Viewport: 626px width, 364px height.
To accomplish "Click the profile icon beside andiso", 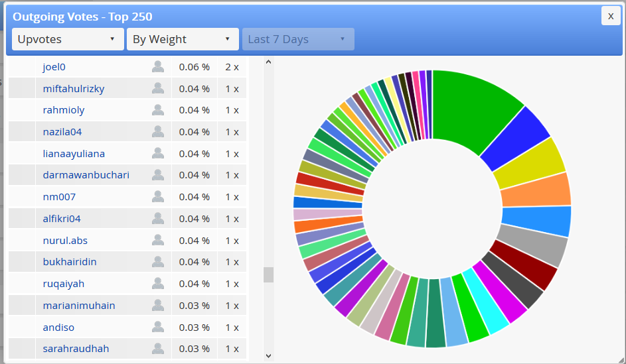I will tap(158, 327).
